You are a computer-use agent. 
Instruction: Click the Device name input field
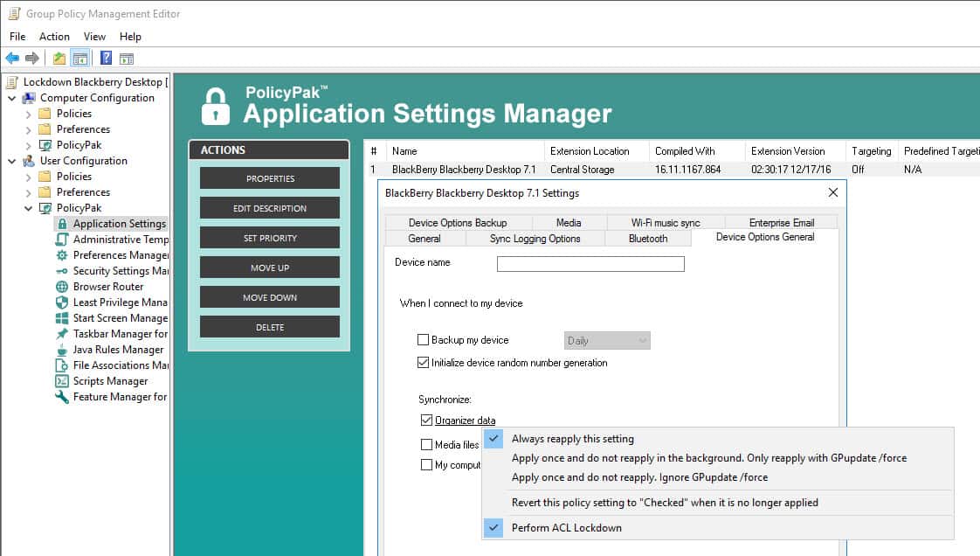point(590,264)
